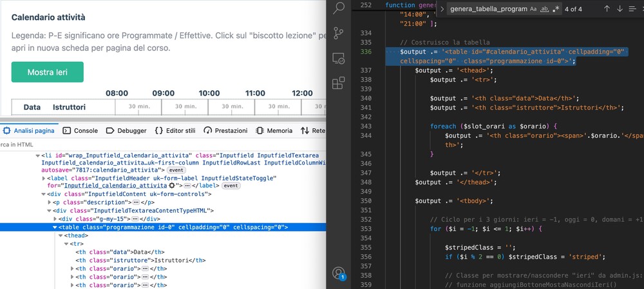Screen dimensions: 644x289
Task: Expand the div class g-my-15 node
Action: click(55, 219)
